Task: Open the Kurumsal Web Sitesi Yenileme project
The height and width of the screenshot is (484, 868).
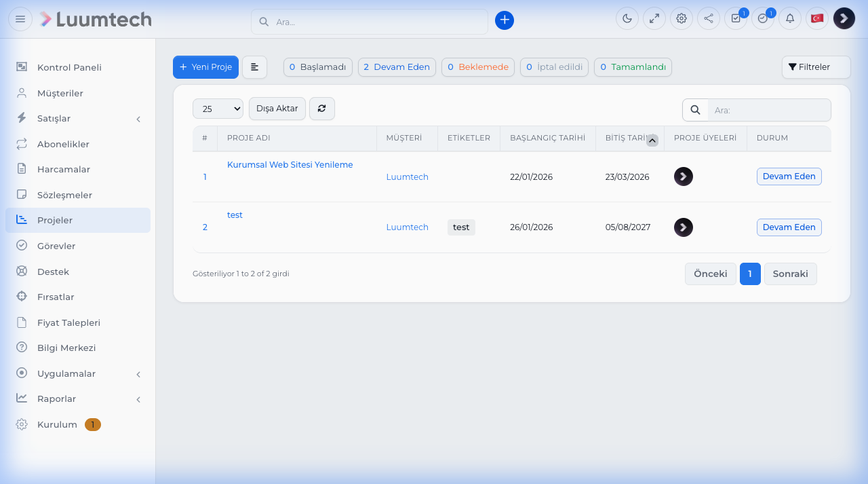Action: [x=290, y=165]
